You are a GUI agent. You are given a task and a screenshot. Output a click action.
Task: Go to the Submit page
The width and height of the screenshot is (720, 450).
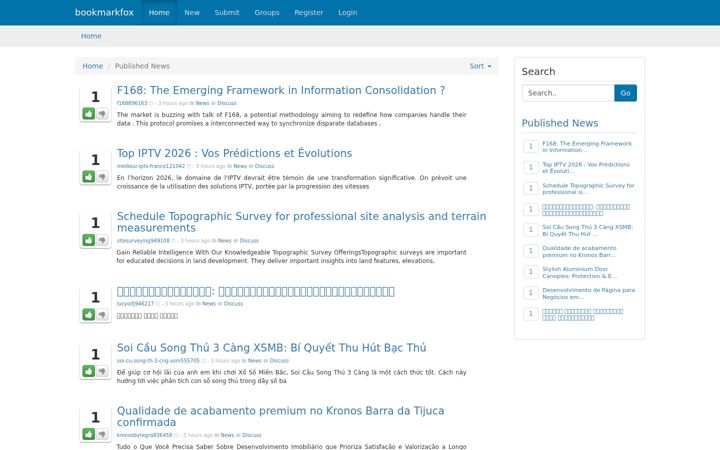point(227,12)
